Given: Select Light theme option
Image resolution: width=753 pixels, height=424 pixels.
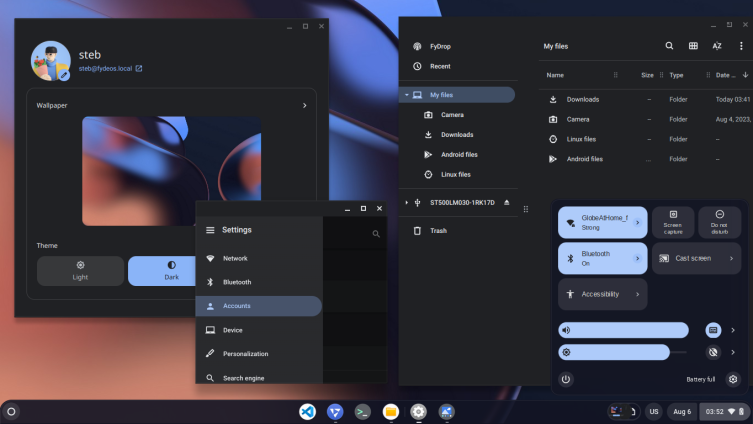Looking at the screenshot, I should [x=80, y=271].
